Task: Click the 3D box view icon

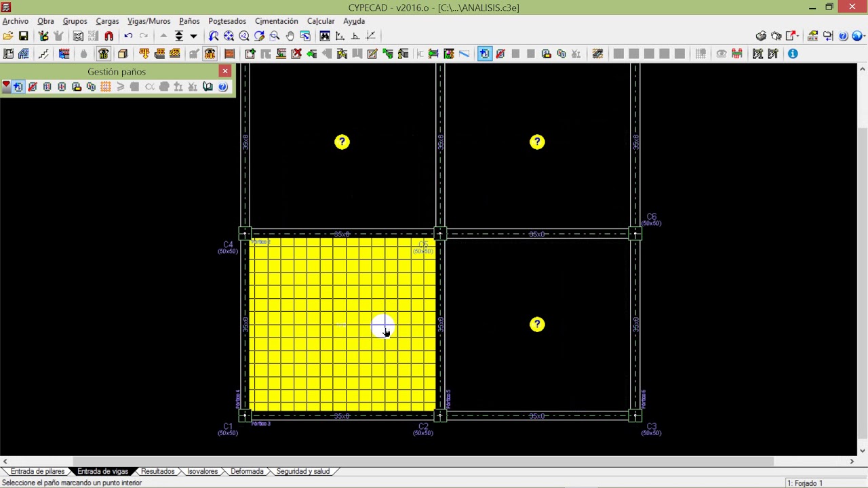Action: point(123,54)
